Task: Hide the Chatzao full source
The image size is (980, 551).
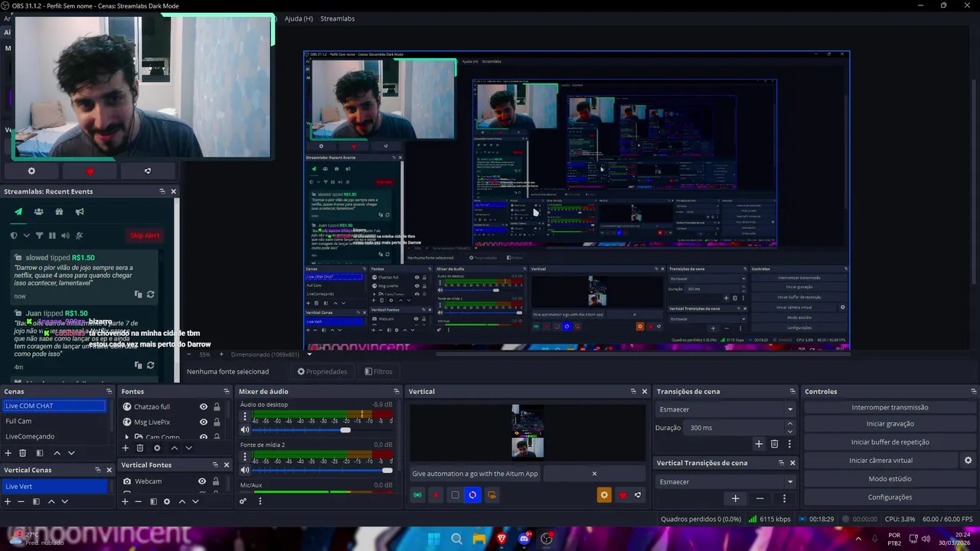Action: [x=203, y=407]
